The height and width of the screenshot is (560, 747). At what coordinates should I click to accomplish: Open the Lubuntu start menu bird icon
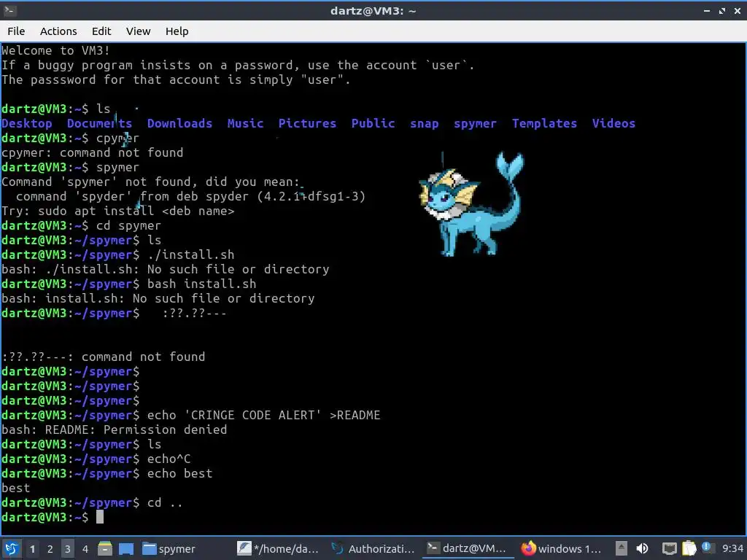pos(11,548)
